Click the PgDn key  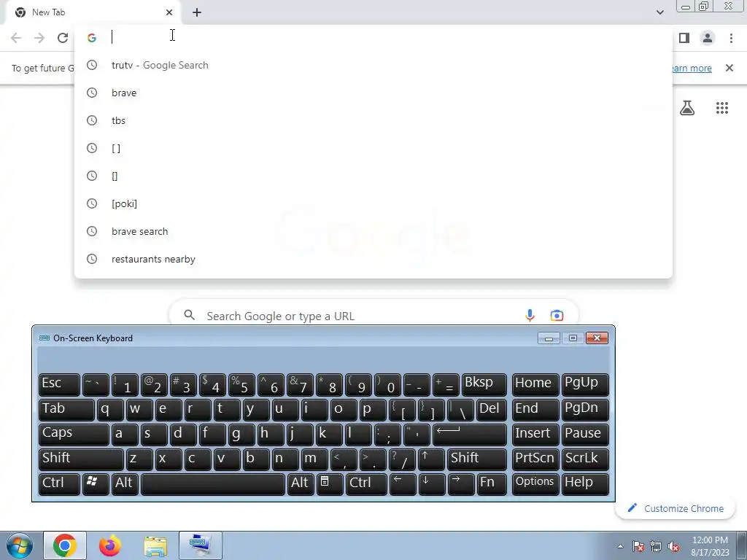pos(585,410)
